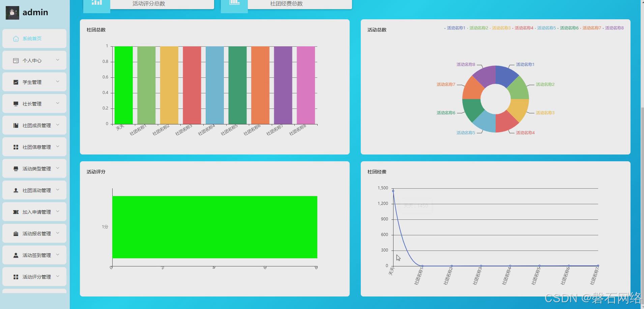
Task: Toggle 活动名称4 legend entry
Action: [x=523, y=28]
